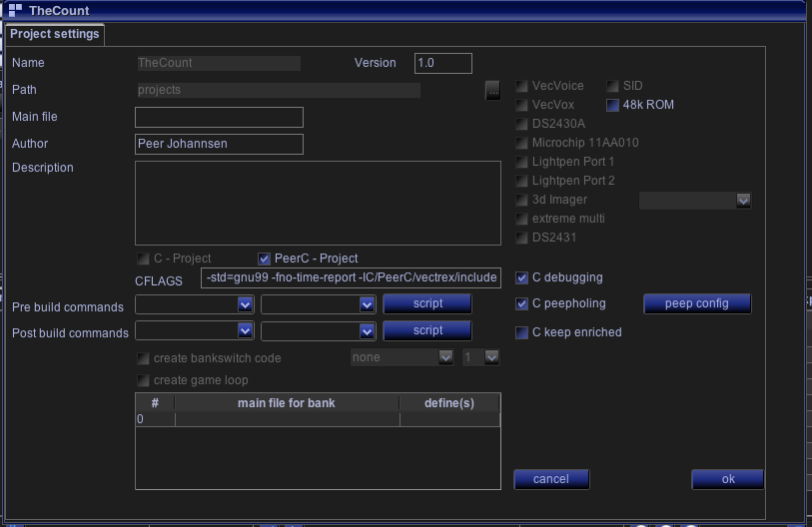Expand second Post build commands dropdown
The image size is (812, 527).
pos(366,330)
